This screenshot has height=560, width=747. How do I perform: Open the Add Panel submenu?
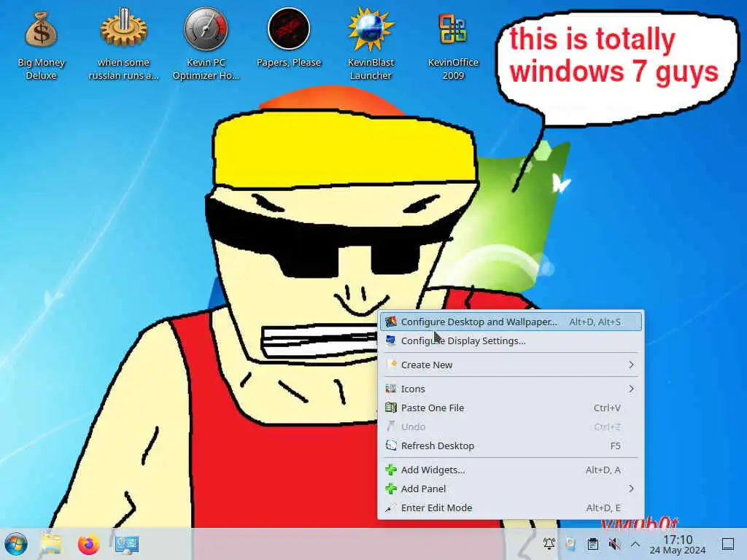point(511,489)
